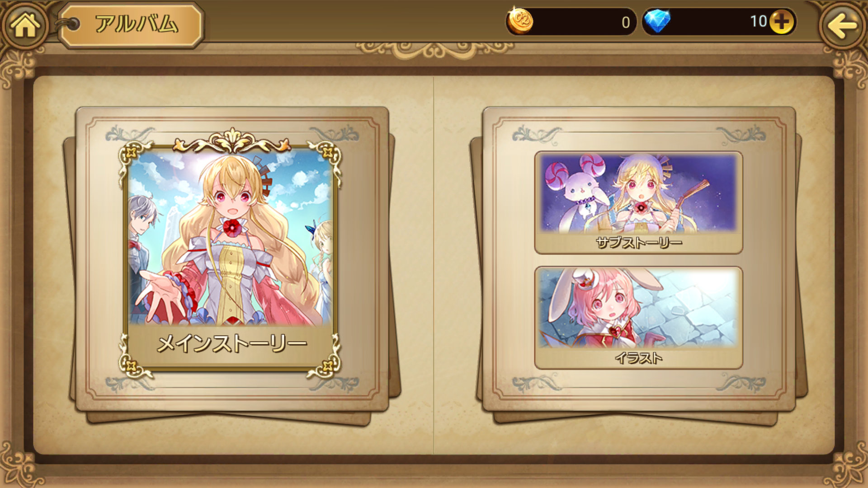Select the メインストーリー label text
This screenshot has width=868, height=488.
tap(232, 344)
